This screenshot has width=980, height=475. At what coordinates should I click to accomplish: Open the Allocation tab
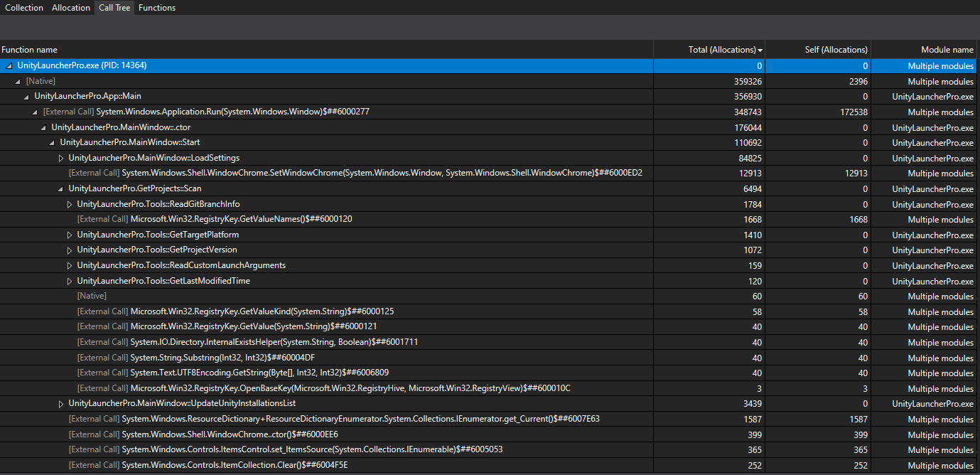(x=71, y=8)
